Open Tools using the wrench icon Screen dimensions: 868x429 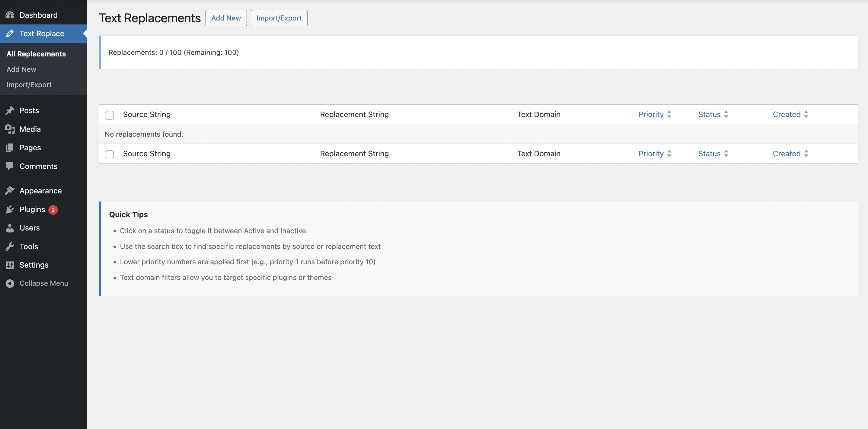(10, 246)
